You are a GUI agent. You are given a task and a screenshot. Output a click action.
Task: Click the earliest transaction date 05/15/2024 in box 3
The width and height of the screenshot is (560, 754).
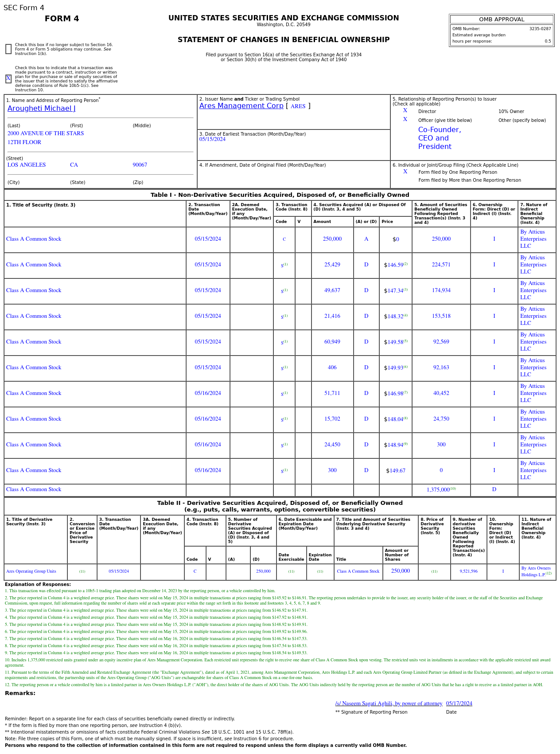point(212,139)
